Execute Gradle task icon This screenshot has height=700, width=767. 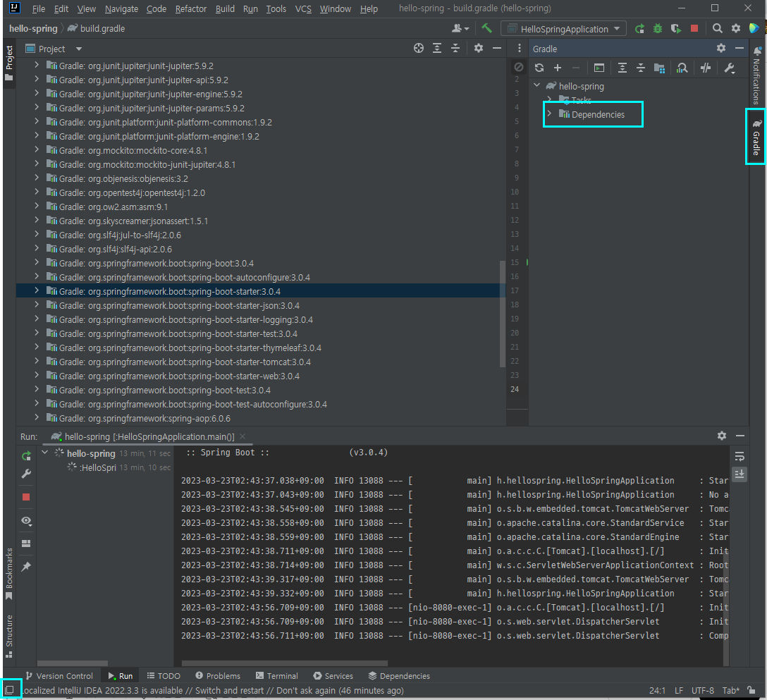click(599, 68)
